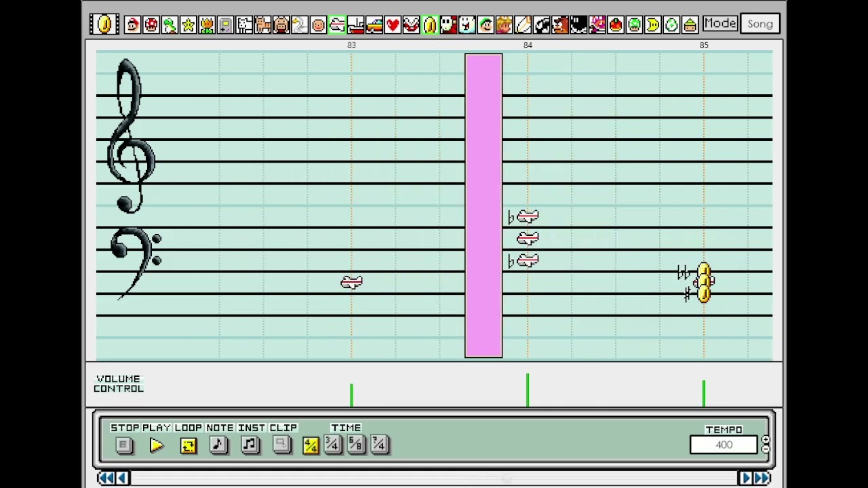Select the Yoshi instrument

pyautogui.click(x=170, y=25)
